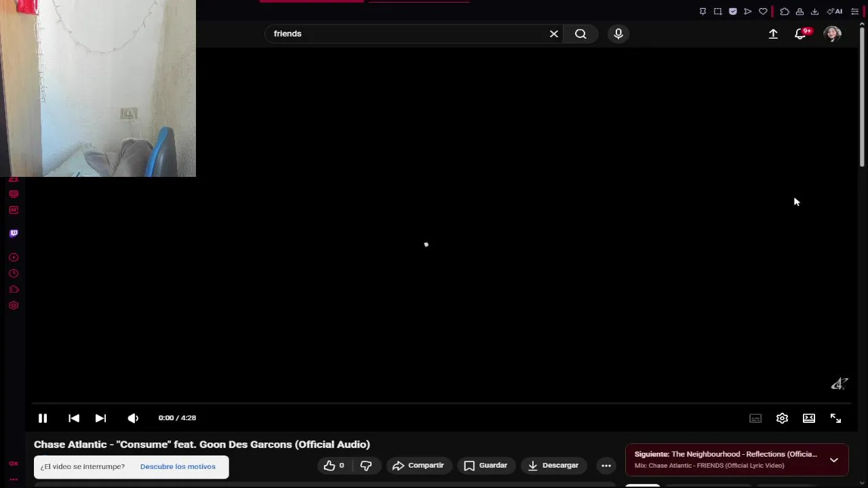
Task: Open the browser AI assistant button
Action: pos(835,12)
